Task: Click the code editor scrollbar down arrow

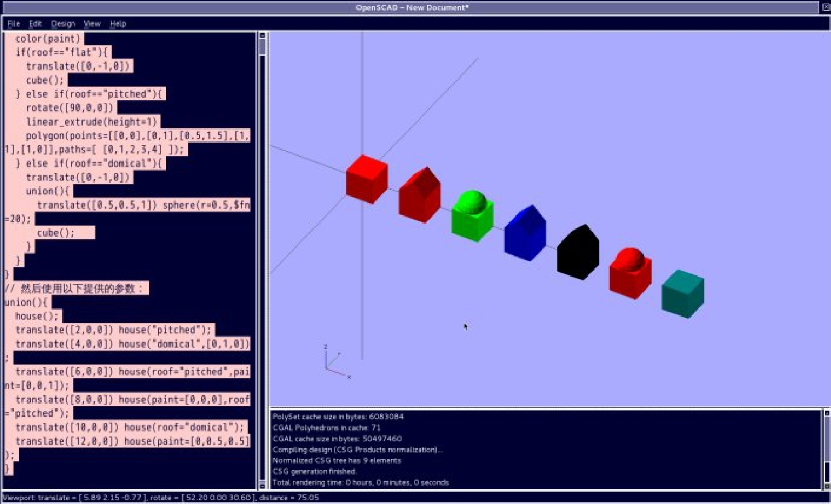Action: 263,486
